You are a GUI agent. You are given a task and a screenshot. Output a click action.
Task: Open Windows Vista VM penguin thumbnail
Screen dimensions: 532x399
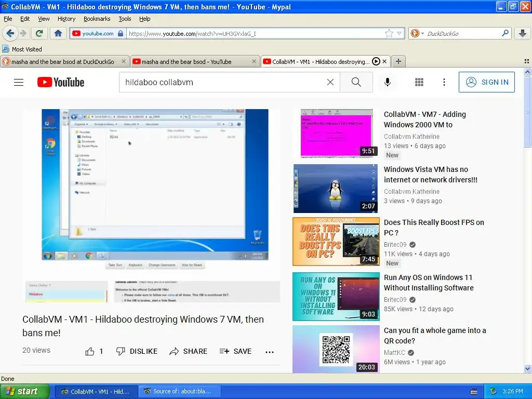[x=336, y=189]
